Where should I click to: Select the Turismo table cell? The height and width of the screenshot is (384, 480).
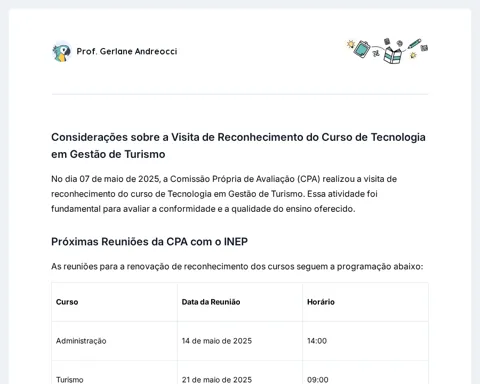[114, 373]
